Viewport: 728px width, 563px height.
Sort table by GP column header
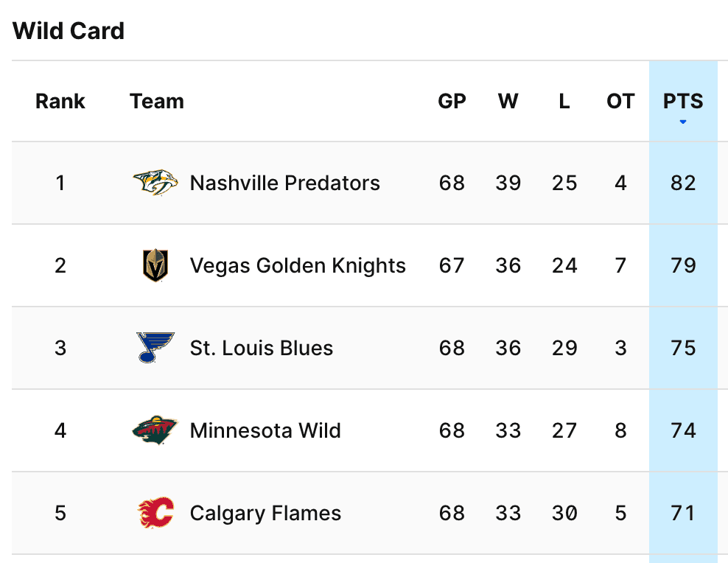(452, 102)
